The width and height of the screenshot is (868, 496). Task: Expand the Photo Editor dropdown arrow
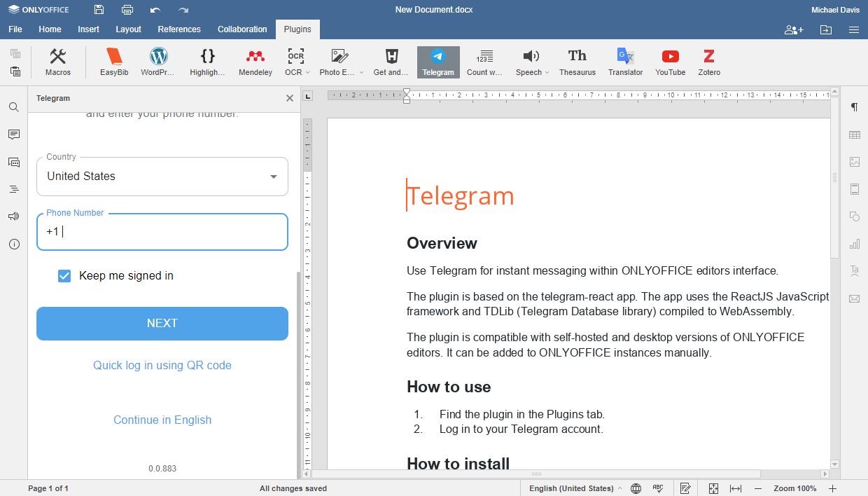click(362, 72)
